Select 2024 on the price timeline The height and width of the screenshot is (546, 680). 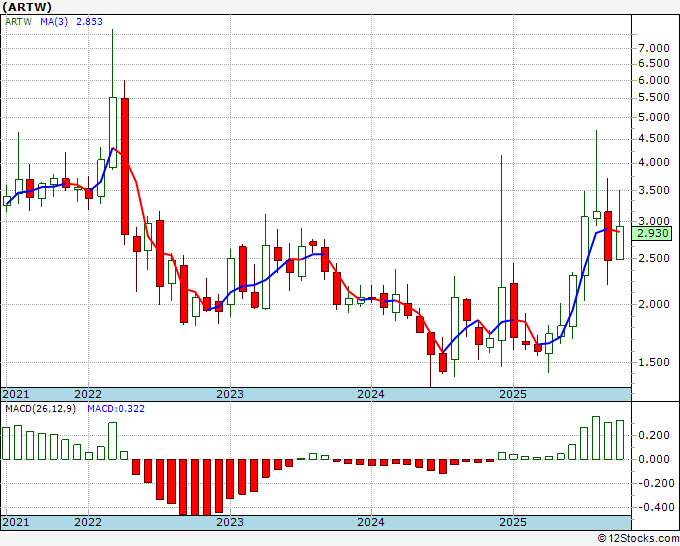click(371, 394)
